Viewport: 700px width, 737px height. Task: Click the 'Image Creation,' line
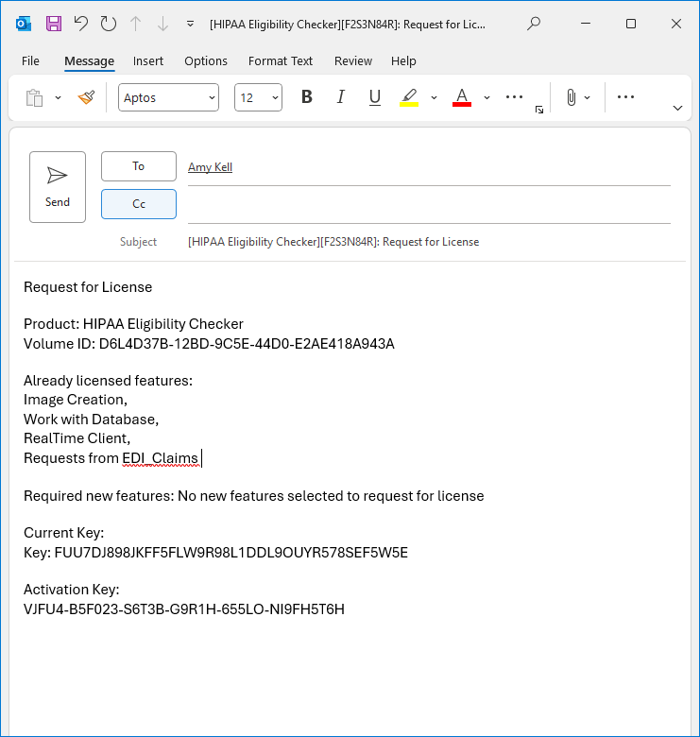[76, 400]
